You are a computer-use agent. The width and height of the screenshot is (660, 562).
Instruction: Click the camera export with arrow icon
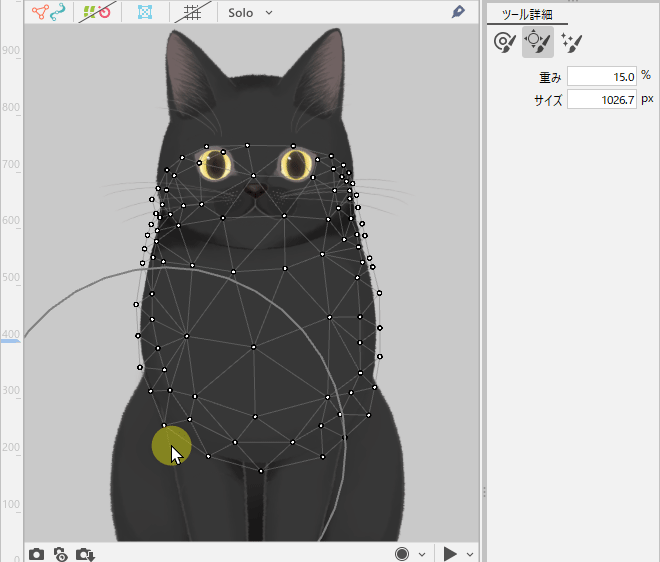pos(85,553)
